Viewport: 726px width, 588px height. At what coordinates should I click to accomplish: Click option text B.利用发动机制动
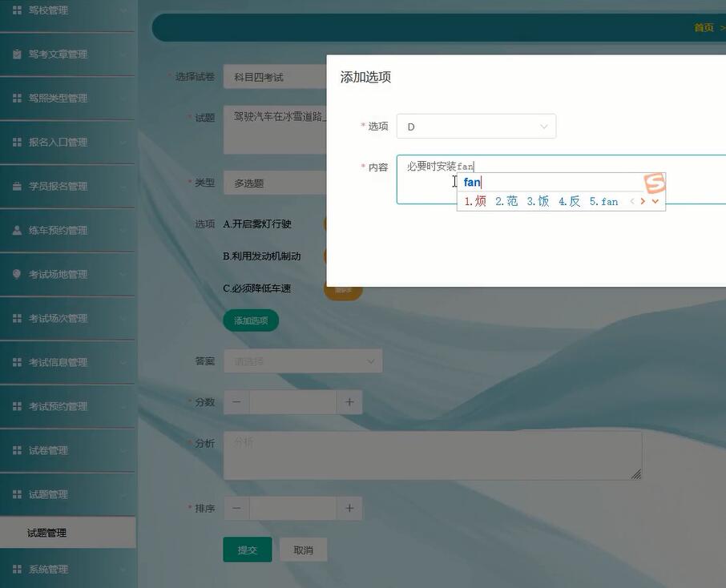tap(261, 256)
